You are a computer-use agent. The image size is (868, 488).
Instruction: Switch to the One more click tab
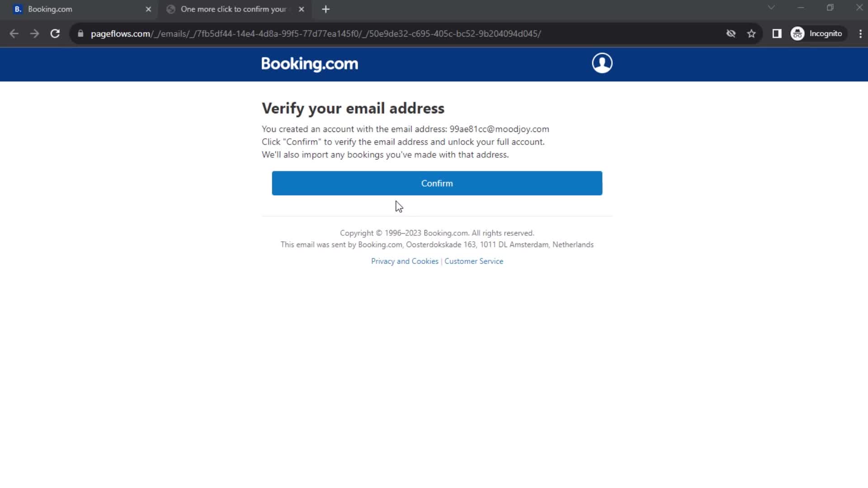234,9
